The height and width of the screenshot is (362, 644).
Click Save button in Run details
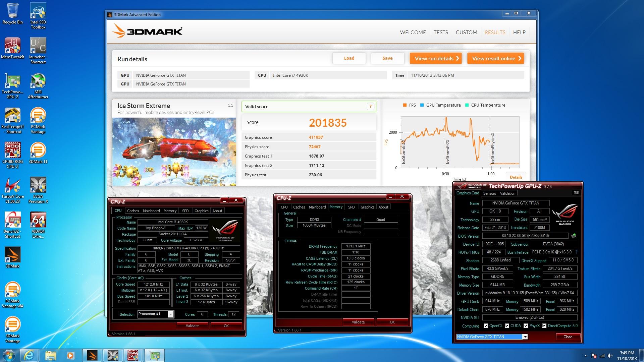(x=387, y=58)
